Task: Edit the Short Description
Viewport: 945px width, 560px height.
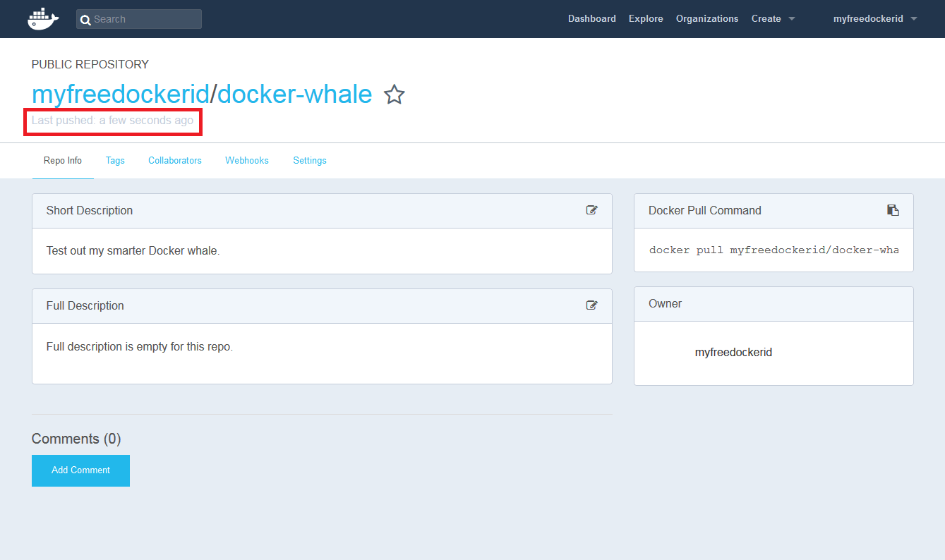Action: (591, 210)
